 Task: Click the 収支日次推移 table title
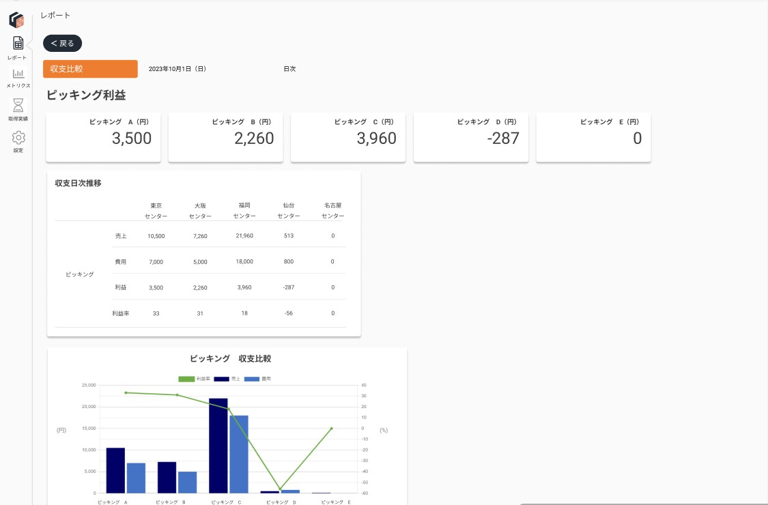point(78,183)
